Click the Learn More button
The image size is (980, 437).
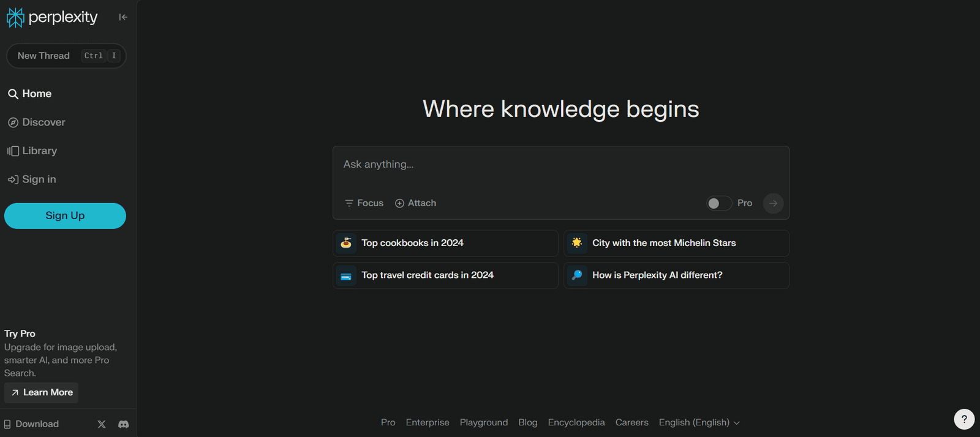coord(42,392)
